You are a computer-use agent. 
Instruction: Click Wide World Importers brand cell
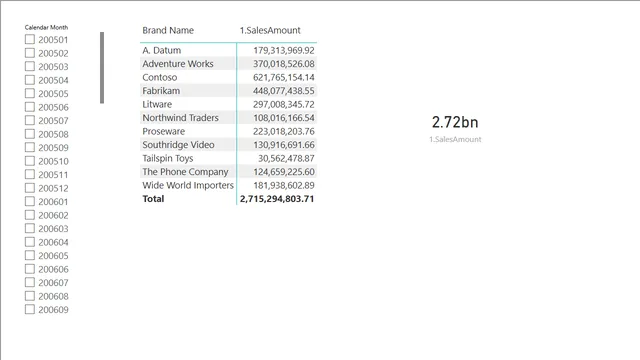(188, 185)
